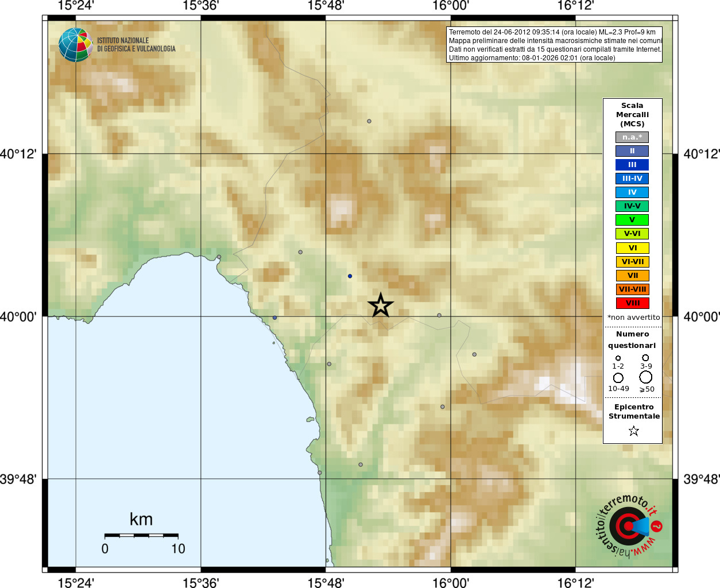Open the haisentitoilterremoto.it round logo

pos(629,526)
